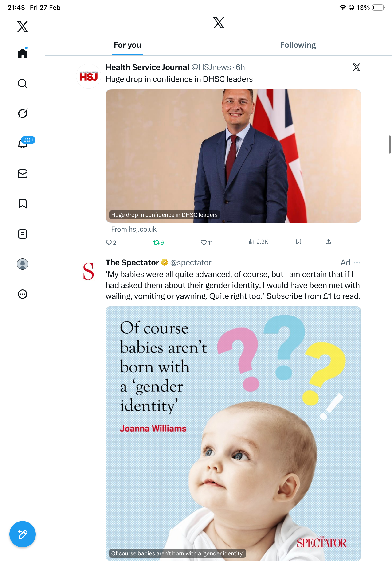Image resolution: width=392 pixels, height=561 pixels.
Task: Toggle repost on the HSJ post
Action: [x=158, y=242]
